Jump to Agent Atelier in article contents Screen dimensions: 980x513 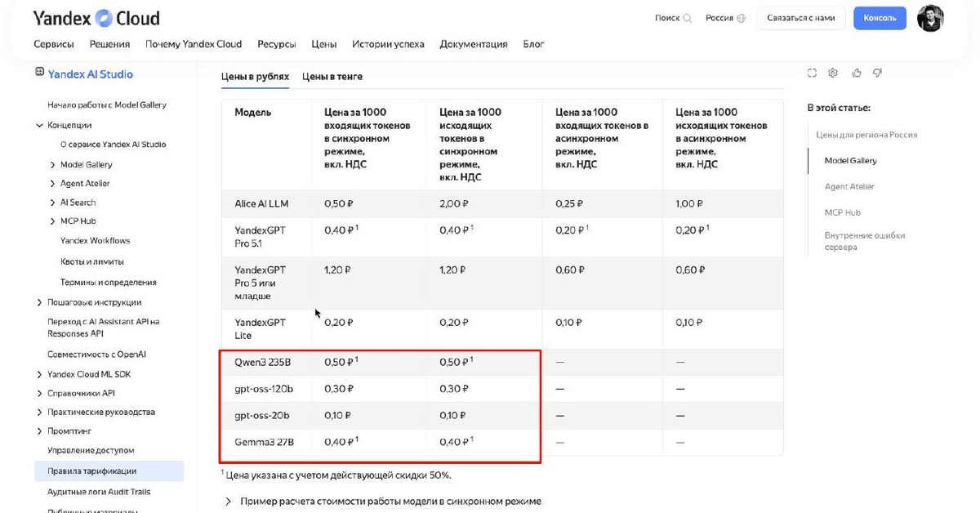849,186
